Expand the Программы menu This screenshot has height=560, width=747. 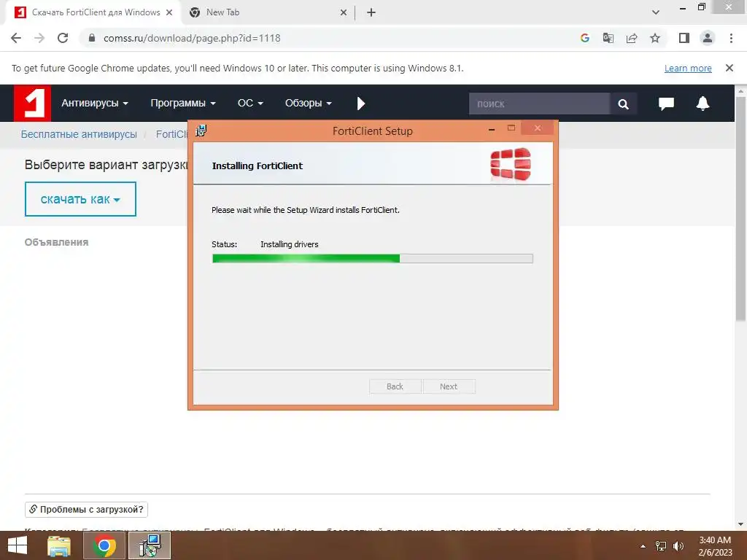click(183, 104)
